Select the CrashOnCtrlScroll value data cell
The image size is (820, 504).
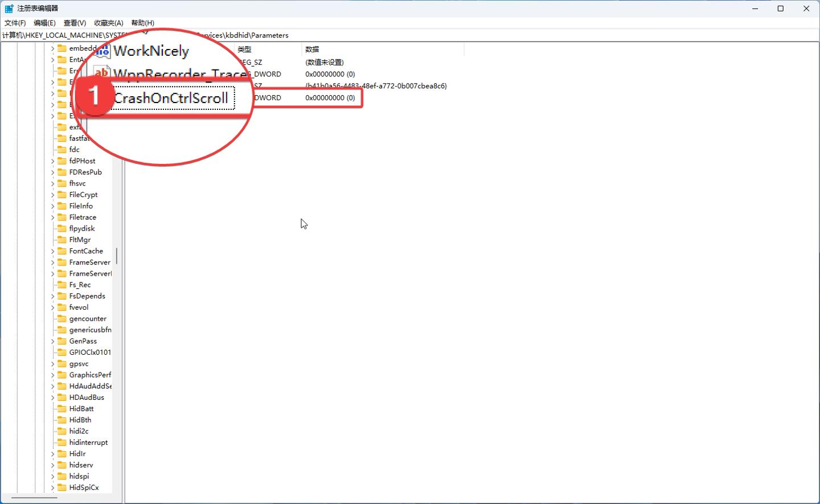(330, 98)
